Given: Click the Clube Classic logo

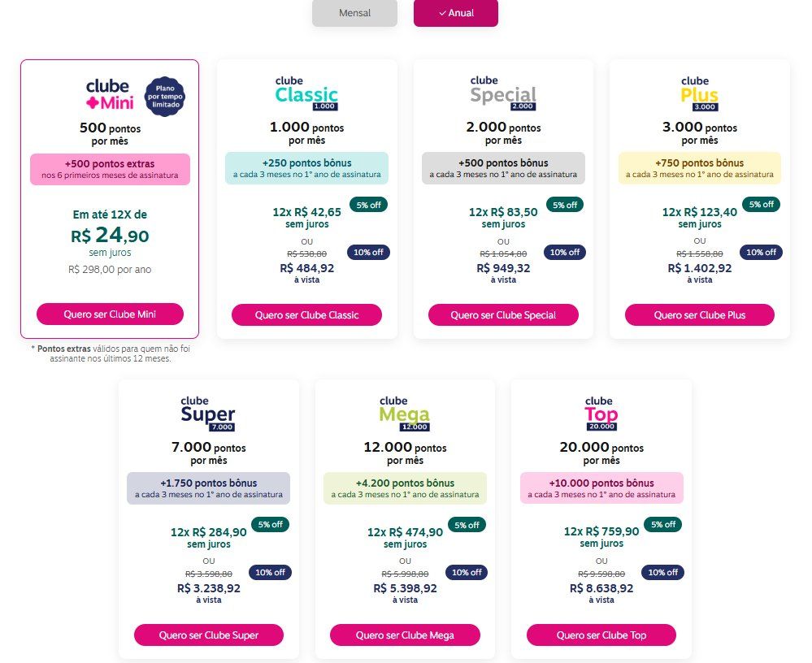Looking at the screenshot, I should click(306, 93).
